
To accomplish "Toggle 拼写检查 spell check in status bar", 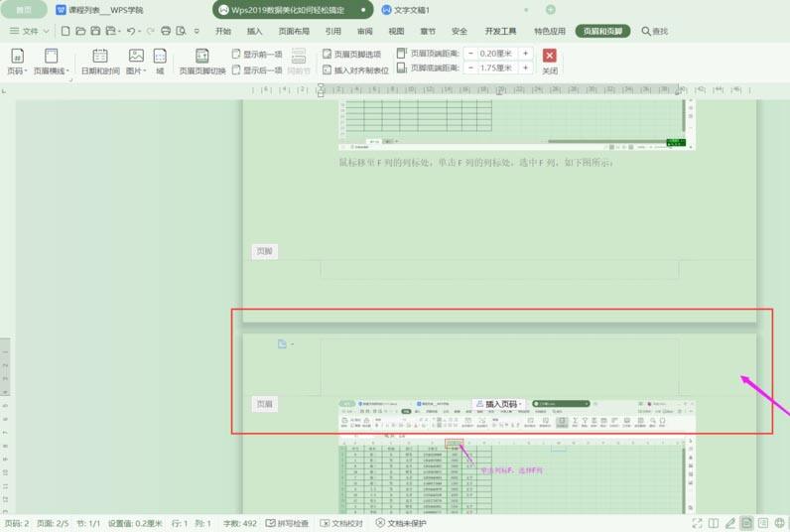I will 287,523.
